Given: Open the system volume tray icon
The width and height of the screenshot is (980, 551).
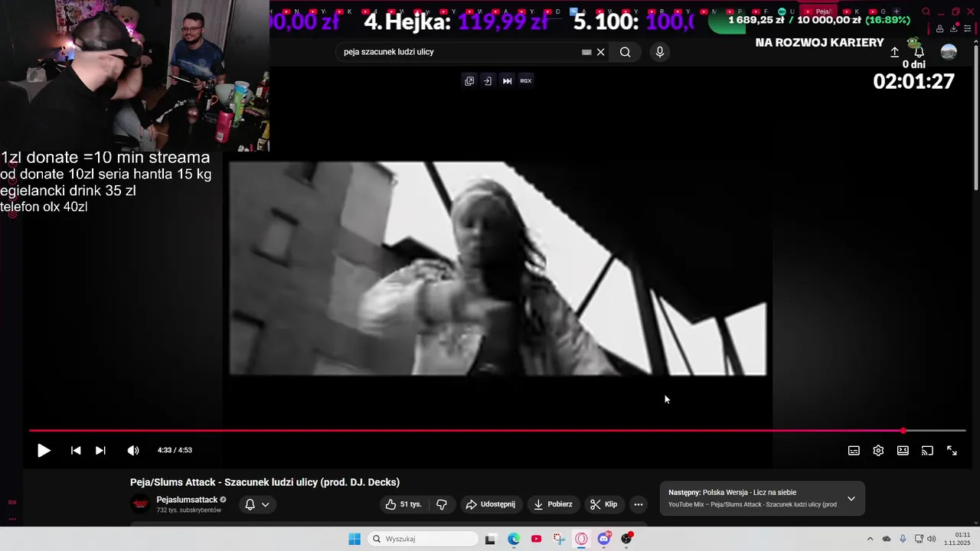Looking at the screenshot, I should [931, 539].
